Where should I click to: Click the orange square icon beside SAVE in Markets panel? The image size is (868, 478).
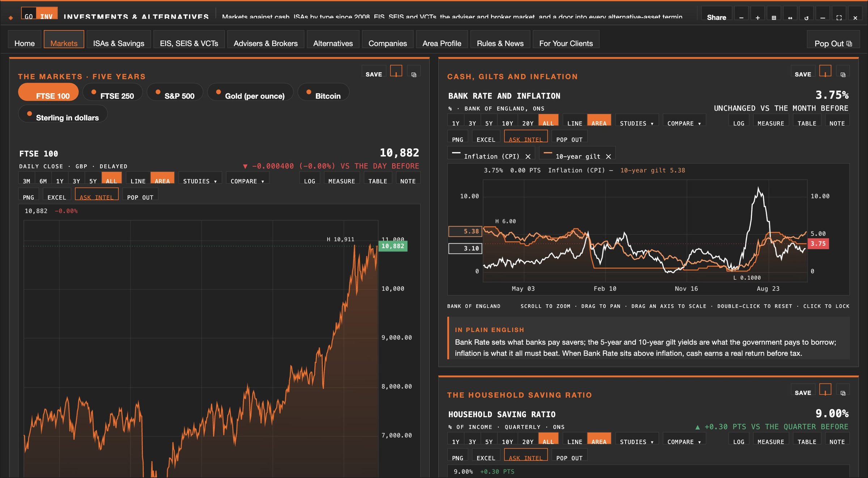396,71
